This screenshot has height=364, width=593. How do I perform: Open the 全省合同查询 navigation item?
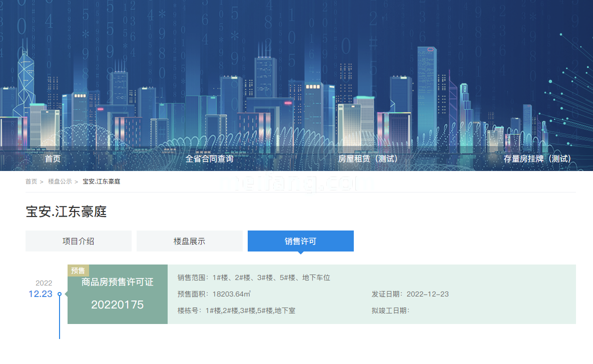pos(209,159)
